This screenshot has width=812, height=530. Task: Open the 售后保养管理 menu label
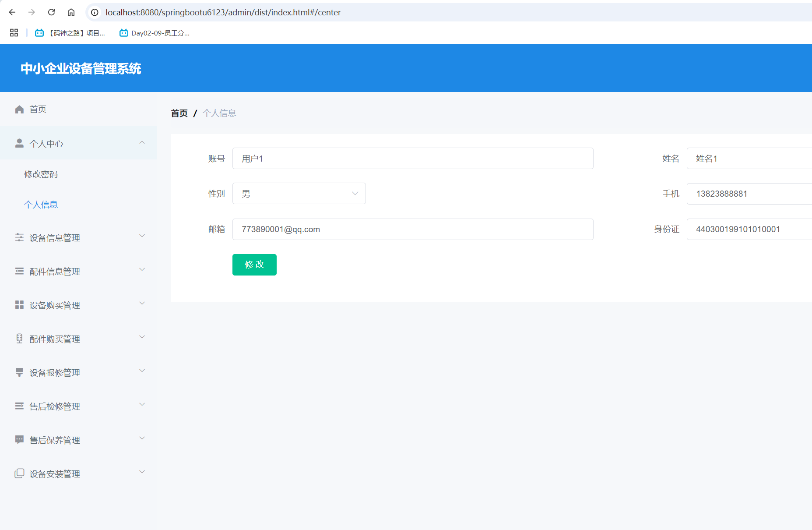[x=55, y=440]
